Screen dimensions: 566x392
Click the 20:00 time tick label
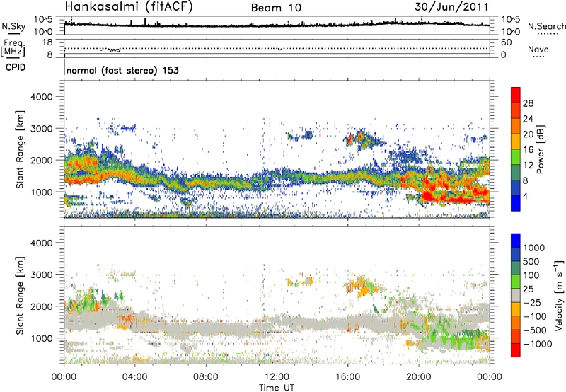coord(418,377)
